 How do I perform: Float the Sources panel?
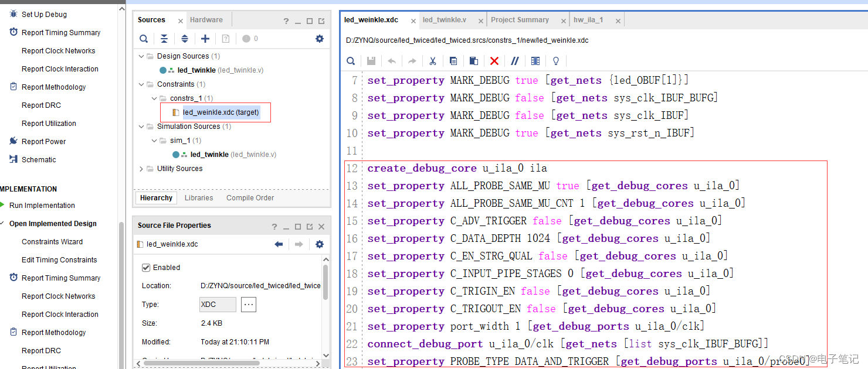point(321,21)
